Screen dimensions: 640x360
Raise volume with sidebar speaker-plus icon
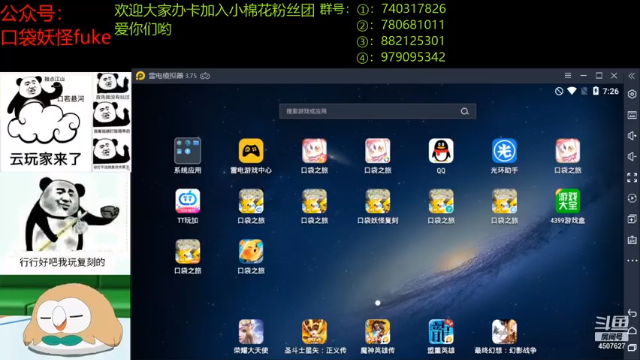pos(632,136)
